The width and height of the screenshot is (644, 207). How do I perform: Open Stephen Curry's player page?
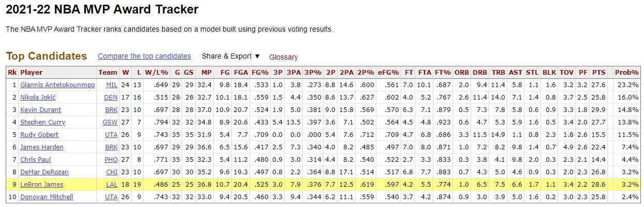pos(42,122)
